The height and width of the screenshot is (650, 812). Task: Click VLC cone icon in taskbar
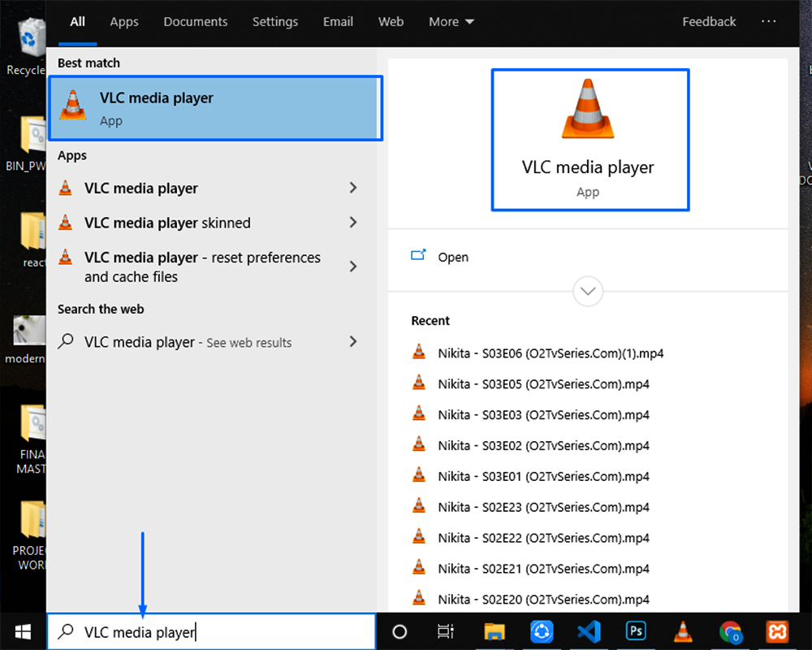pyautogui.click(x=684, y=631)
